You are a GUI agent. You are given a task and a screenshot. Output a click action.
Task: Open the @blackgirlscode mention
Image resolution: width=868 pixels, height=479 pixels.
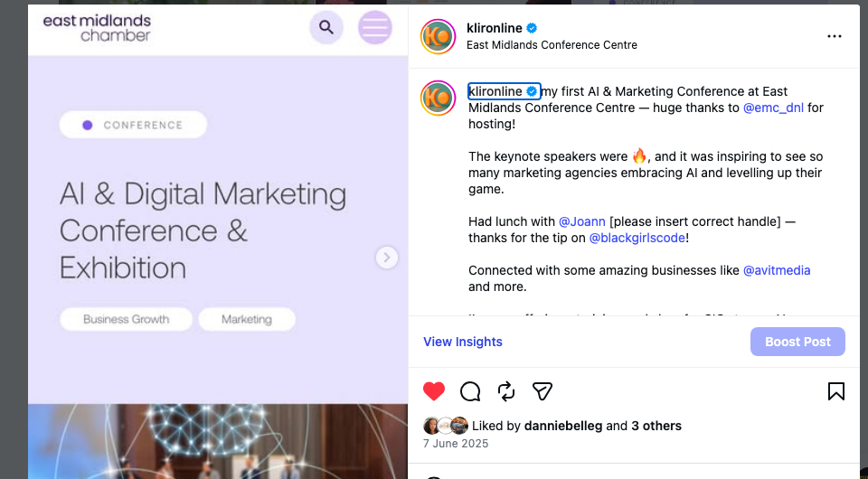[x=637, y=238]
